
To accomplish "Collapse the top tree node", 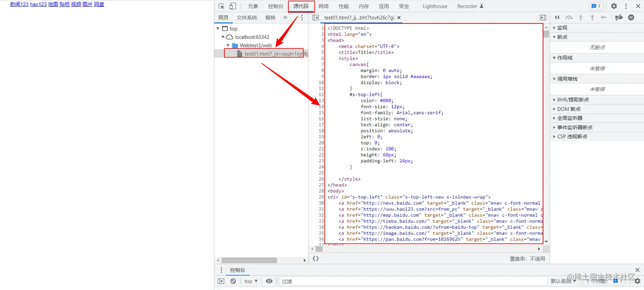I will tap(218, 28).
